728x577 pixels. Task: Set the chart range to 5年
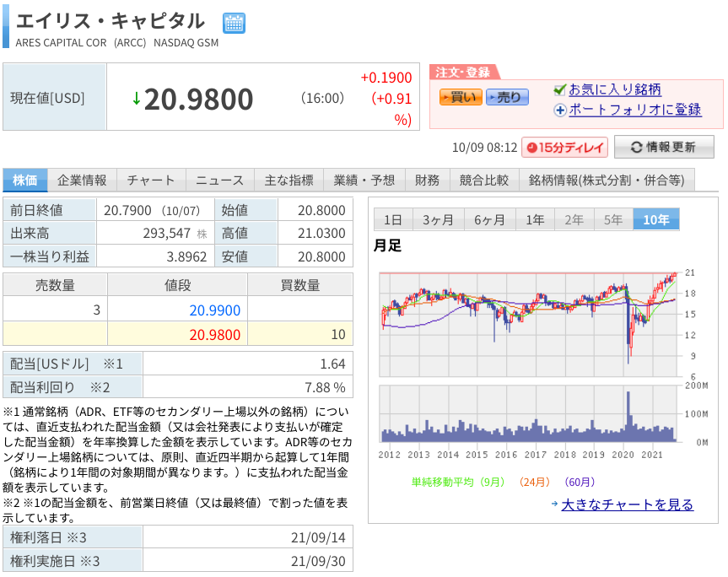pos(613,219)
